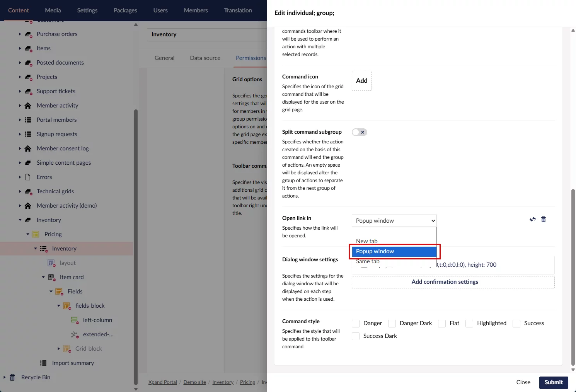The image size is (576, 392).
Task: Check the Danger command style checkbox
Action: point(356,324)
